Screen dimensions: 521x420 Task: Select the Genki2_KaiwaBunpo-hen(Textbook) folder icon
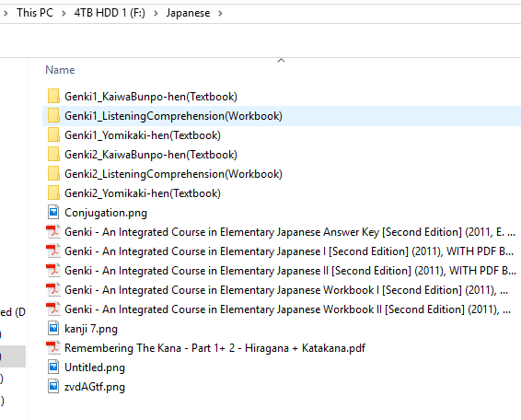53,155
